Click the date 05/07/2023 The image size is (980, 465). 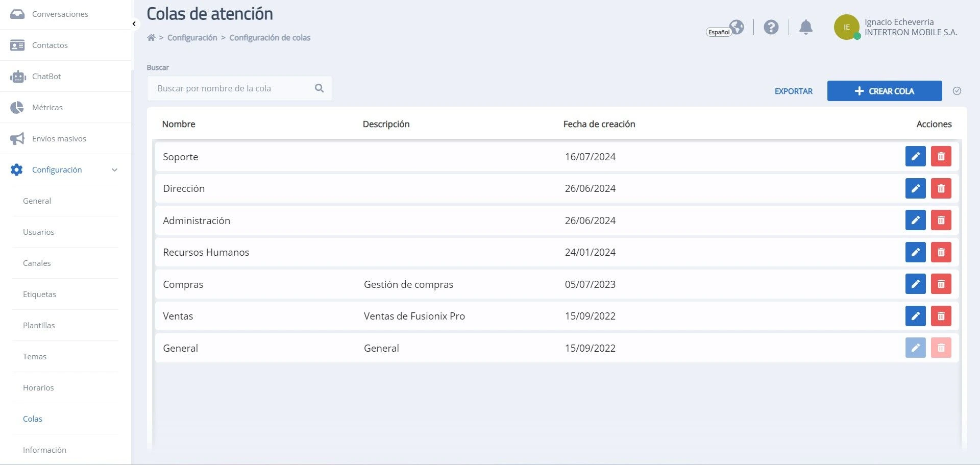(x=590, y=284)
